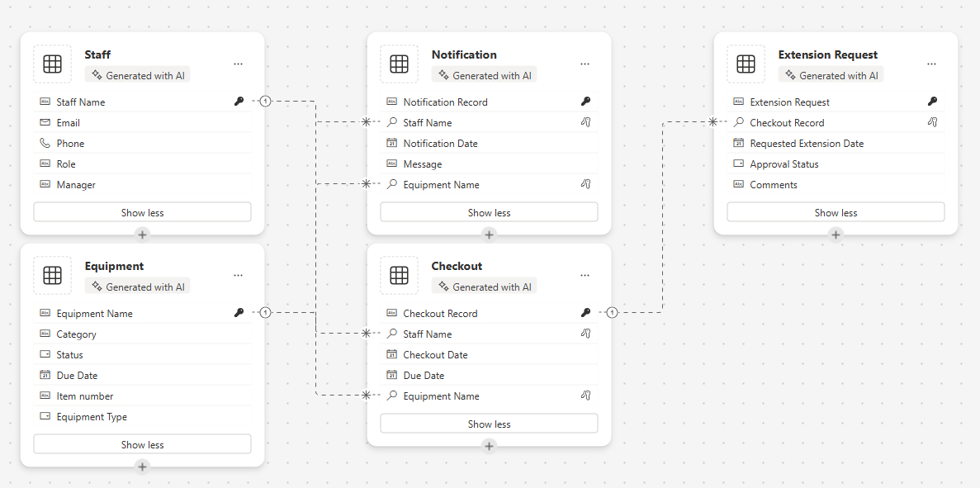
Task: Click the key icon beside Staff Name
Action: pyautogui.click(x=239, y=101)
